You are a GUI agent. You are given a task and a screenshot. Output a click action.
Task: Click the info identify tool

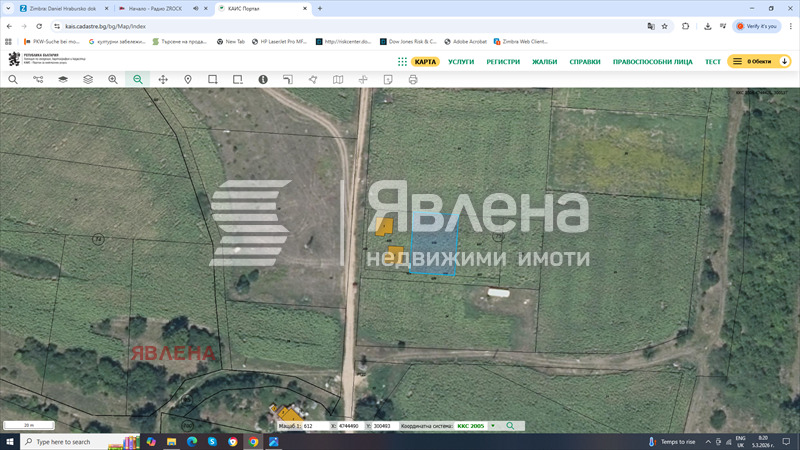[x=263, y=79]
